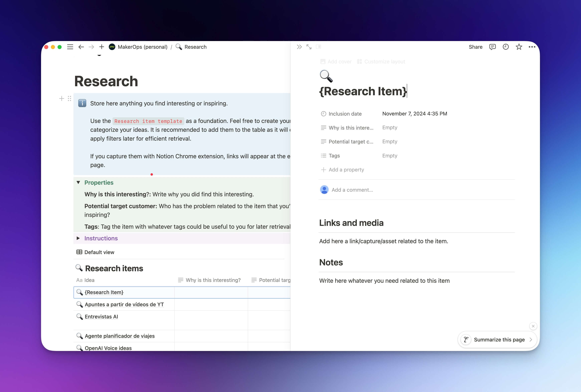Open the Agente planificador de viajes item
This screenshot has height=392, width=581.
tap(119, 336)
